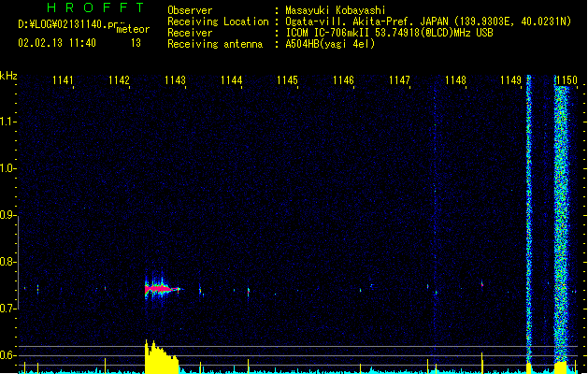Click the 'Receiving Location' label
This screenshot has width=588, height=374.
[218, 22]
